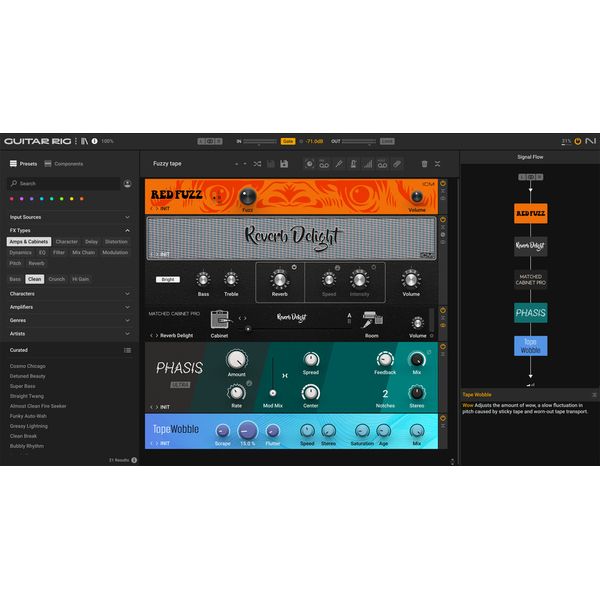This screenshot has width=600, height=600.
Task: Select the Crunch tag filter
Action: click(57, 279)
